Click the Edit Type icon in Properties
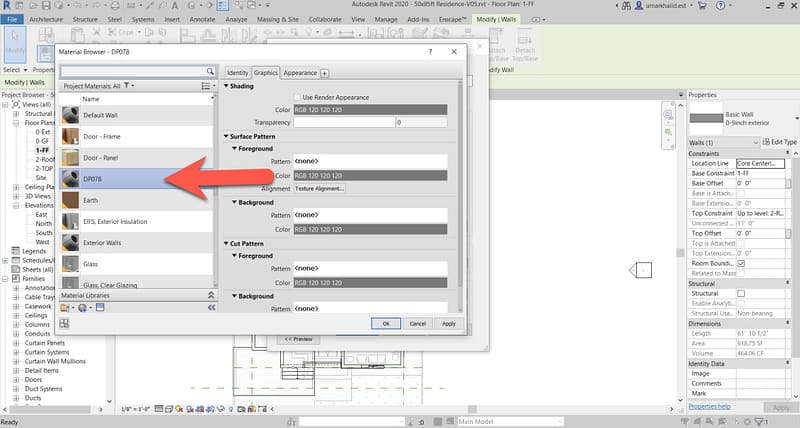This screenshot has height=428, width=800. tap(766, 143)
